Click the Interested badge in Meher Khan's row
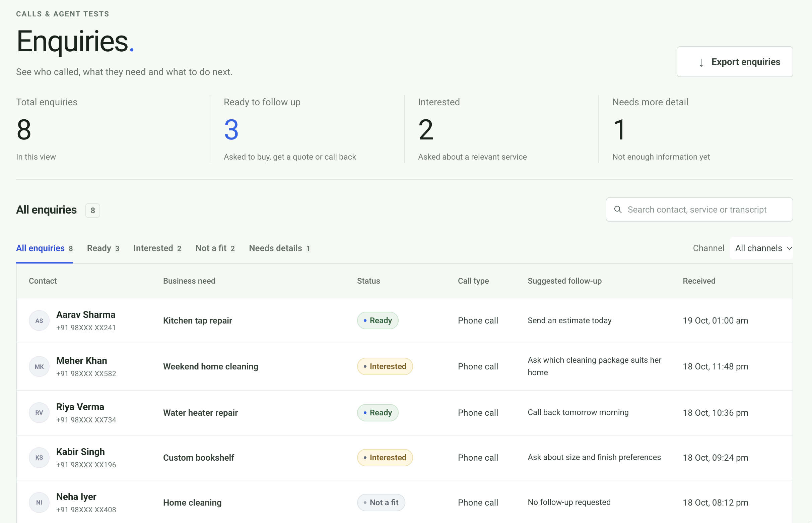The height and width of the screenshot is (523, 812). coord(385,366)
